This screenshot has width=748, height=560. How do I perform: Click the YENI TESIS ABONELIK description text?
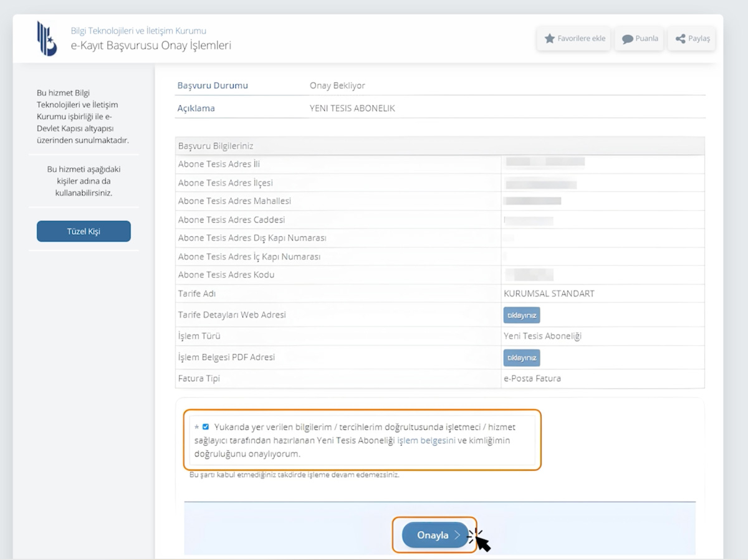coord(352,108)
